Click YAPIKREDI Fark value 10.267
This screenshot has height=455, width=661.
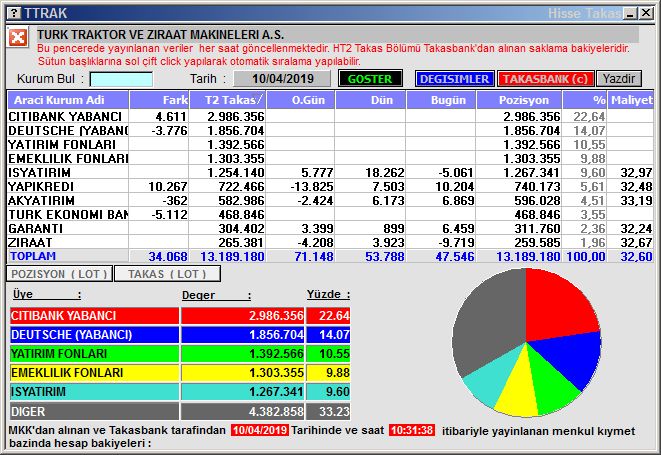168,186
